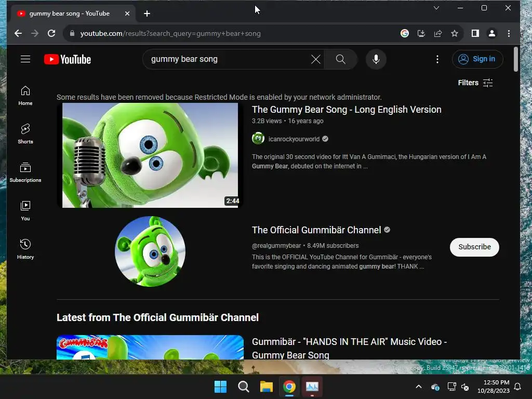Open the icanrockyourworld channel link
The image size is (532, 399).
pyautogui.click(x=294, y=139)
